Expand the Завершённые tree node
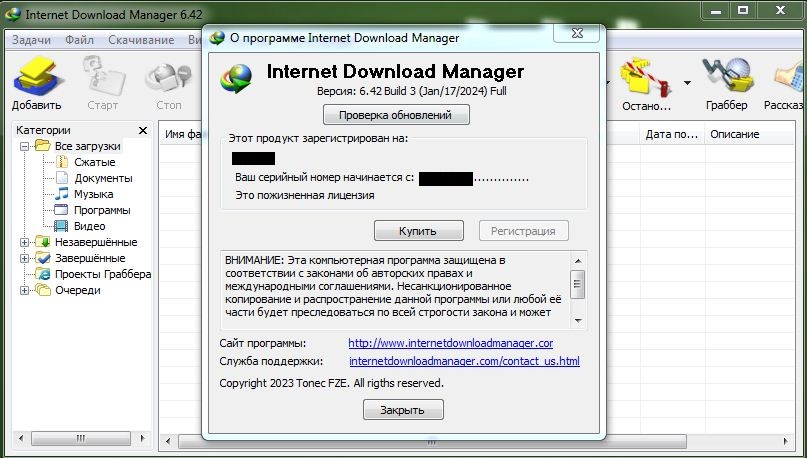The height and width of the screenshot is (458, 807). click(24, 258)
